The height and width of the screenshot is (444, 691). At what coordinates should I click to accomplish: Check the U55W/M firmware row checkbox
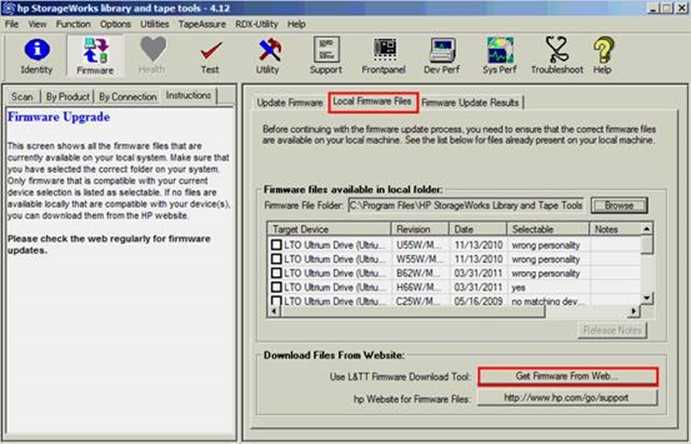coord(276,244)
